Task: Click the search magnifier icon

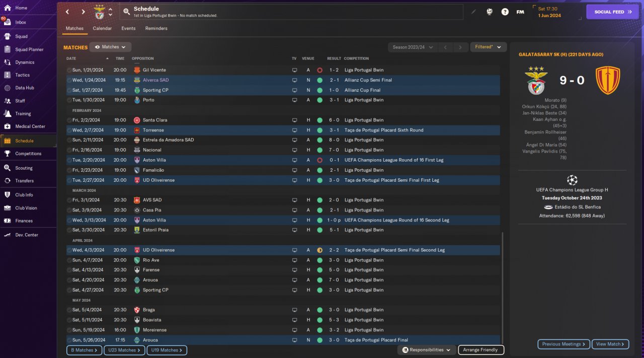Action: 127,12
